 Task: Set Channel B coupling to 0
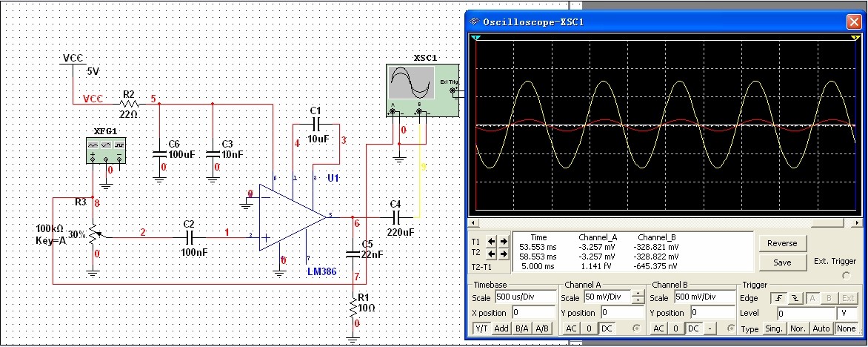[x=676, y=328]
